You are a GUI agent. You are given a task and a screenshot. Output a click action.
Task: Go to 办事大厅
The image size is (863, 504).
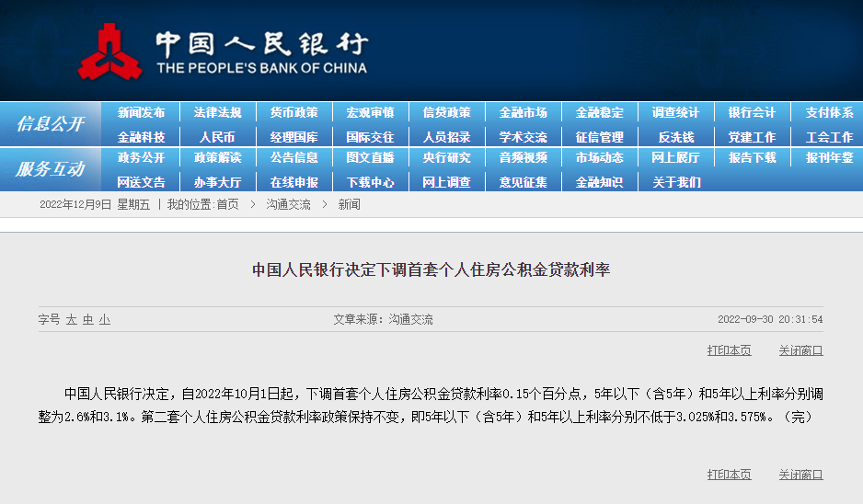217,182
